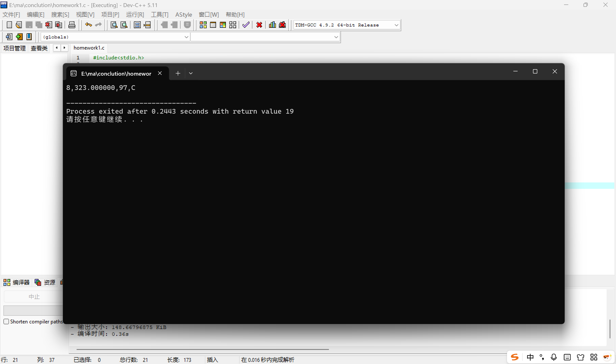Screen dimensions: 616x364
Task: Click the purple Syntax Check checkmark icon
Action: pos(246,25)
